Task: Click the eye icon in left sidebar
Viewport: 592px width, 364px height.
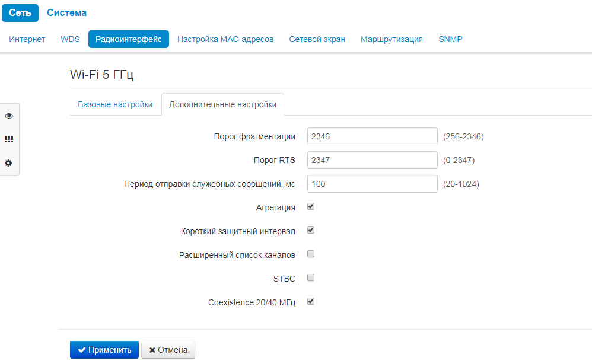Action: pos(8,116)
